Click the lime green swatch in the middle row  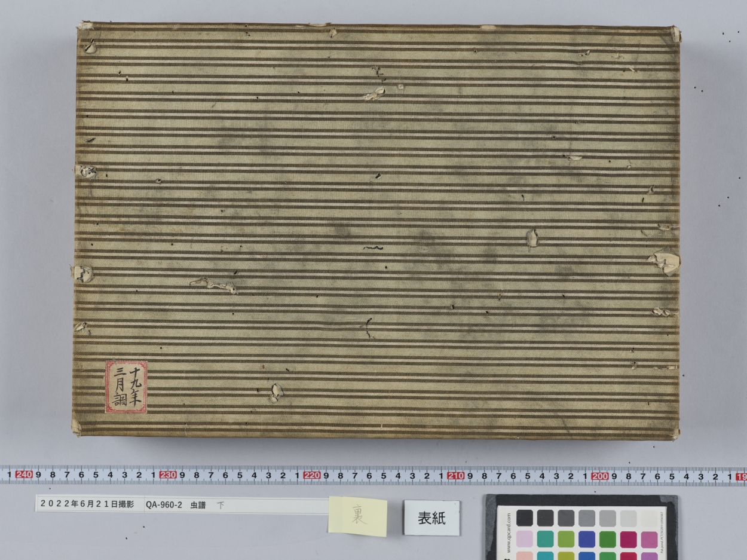(x=566, y=539)
